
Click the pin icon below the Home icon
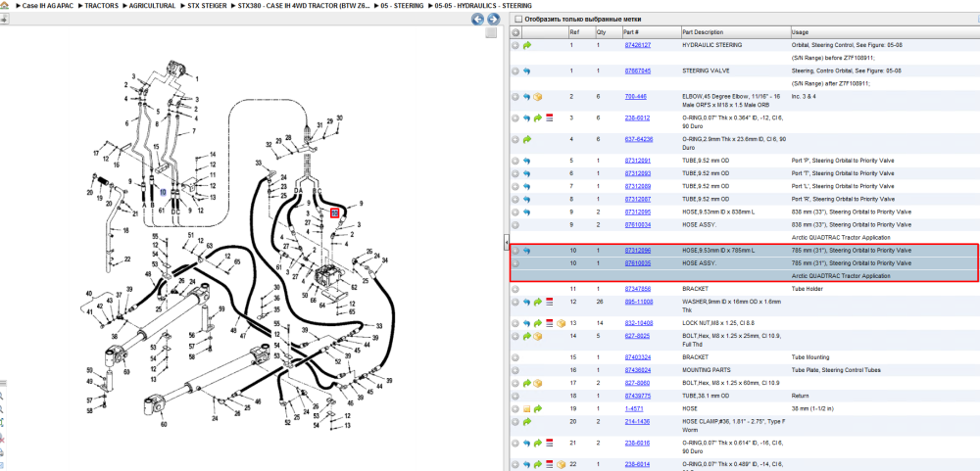4,19
